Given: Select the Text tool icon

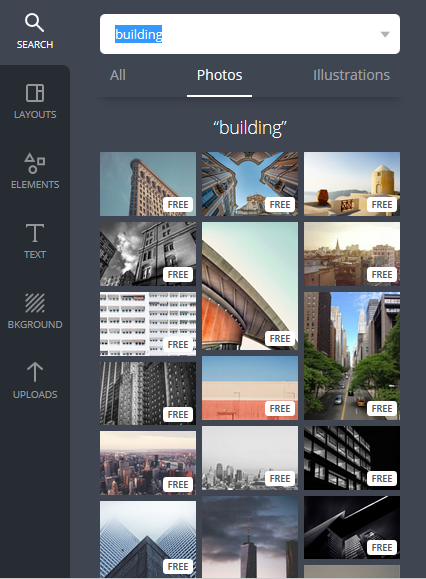Looking at the screenshot, I should click(x=35, y=233).
